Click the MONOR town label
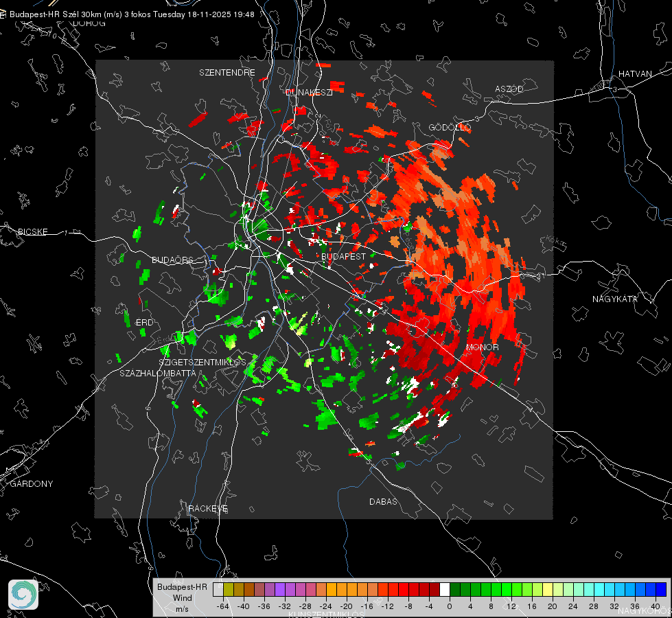Screen dimensions: 672x618 [482, 347]
